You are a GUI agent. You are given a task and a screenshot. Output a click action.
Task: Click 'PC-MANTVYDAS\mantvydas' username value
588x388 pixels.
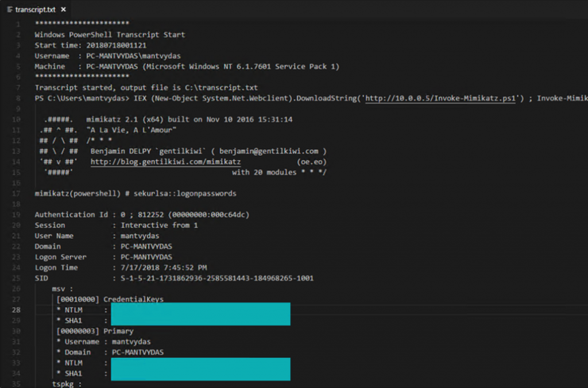(x=133, y=56)
